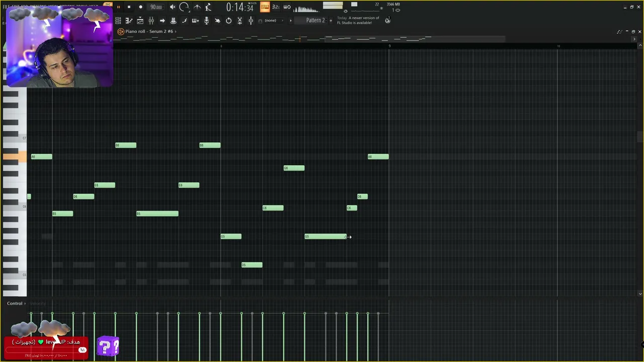
Task: Click the countdown-before-recording circle icon
Action: pos(184,7)
